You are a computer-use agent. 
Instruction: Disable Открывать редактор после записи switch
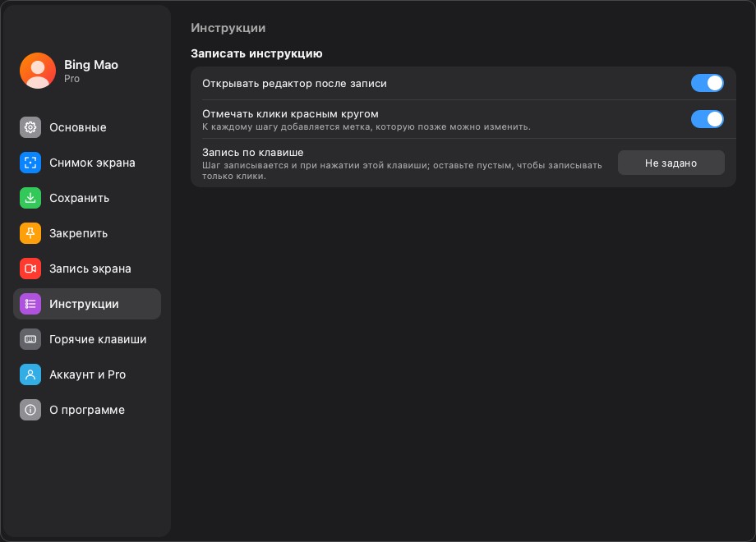coord(708,83)
